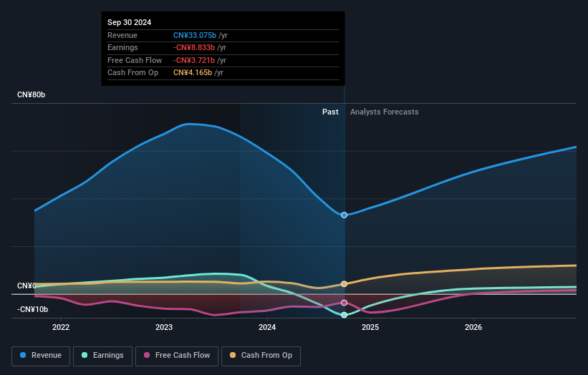
Task: Click the CN¥4.165b cash from op value
Action: pos(193,73)
